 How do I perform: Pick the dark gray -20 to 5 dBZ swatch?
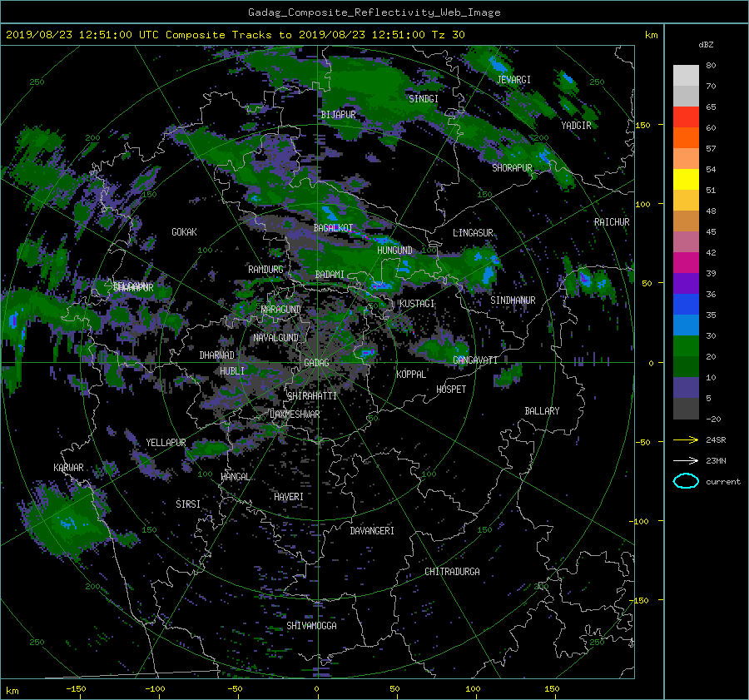pyautogui.click(x=686, y=408)
